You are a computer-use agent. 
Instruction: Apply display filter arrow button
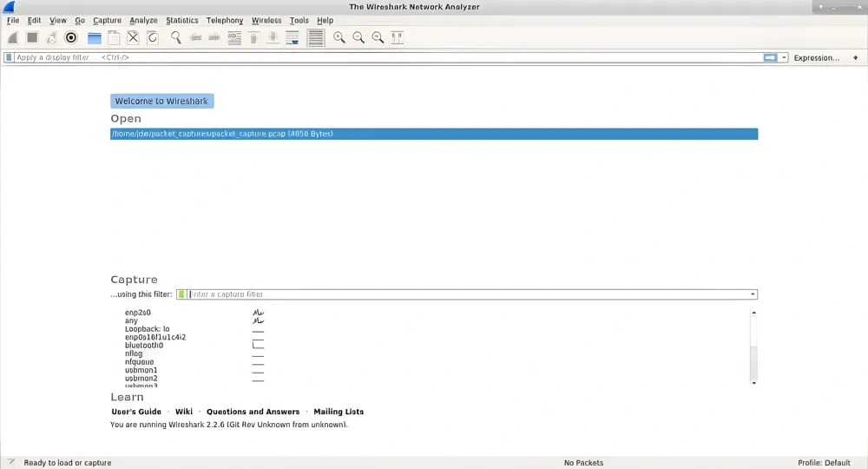[x=770, y=57]
